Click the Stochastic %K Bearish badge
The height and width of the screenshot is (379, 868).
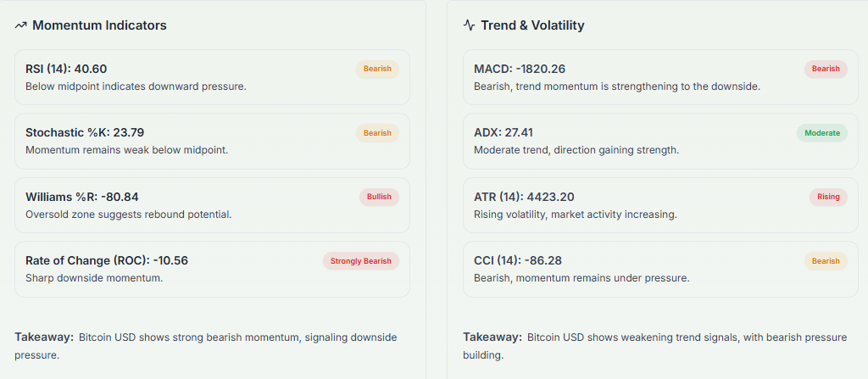point(377,133)
